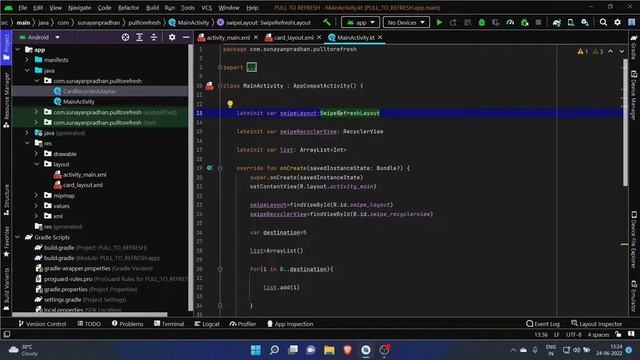Close the MainActivity.kt tab
640x360 pixels.
pyautogui.click(x=380, y=38)
